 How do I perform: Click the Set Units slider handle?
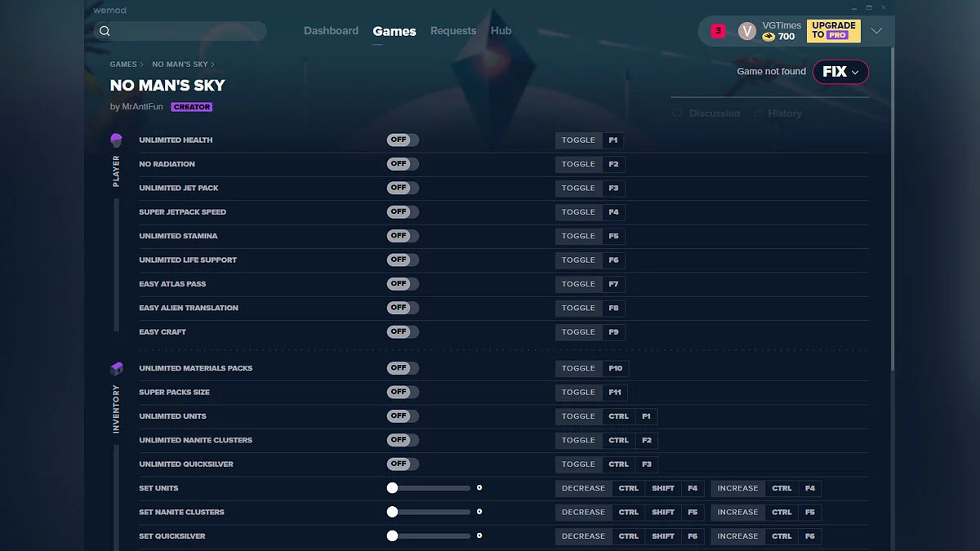(391, 487)
